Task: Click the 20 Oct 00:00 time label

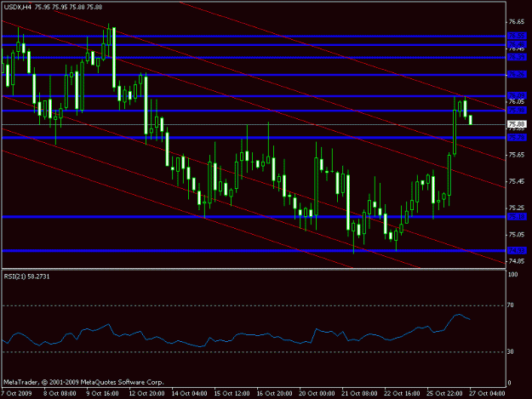Action: 317,393
